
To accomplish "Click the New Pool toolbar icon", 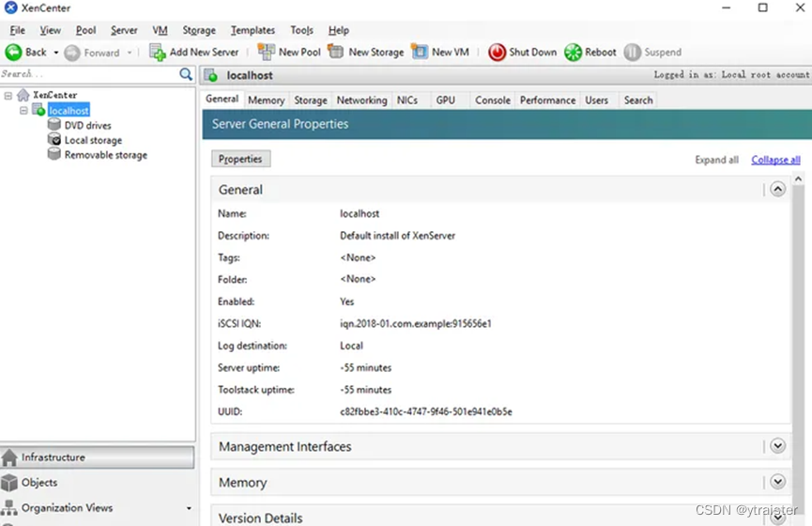I will [267, 52].
